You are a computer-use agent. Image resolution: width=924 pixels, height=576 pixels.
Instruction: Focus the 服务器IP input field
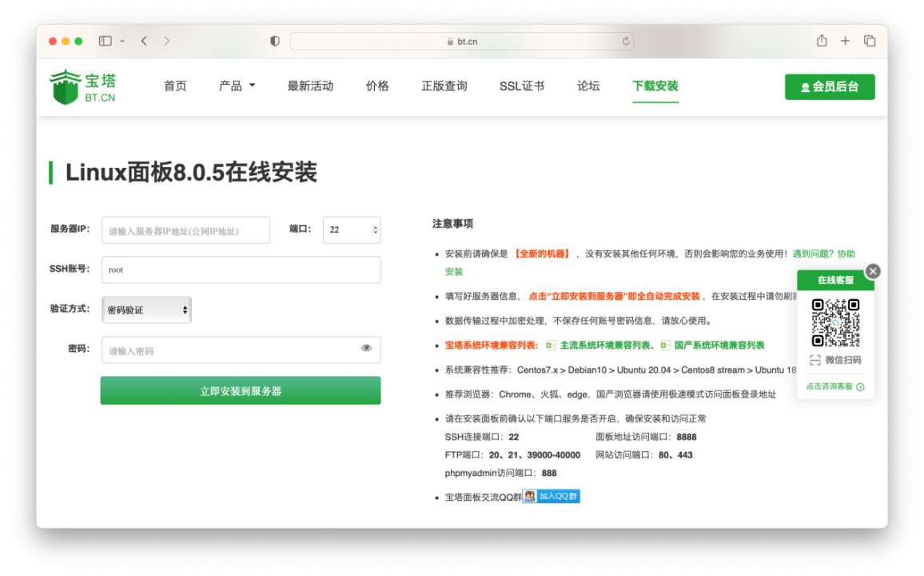tap(185, 230)
